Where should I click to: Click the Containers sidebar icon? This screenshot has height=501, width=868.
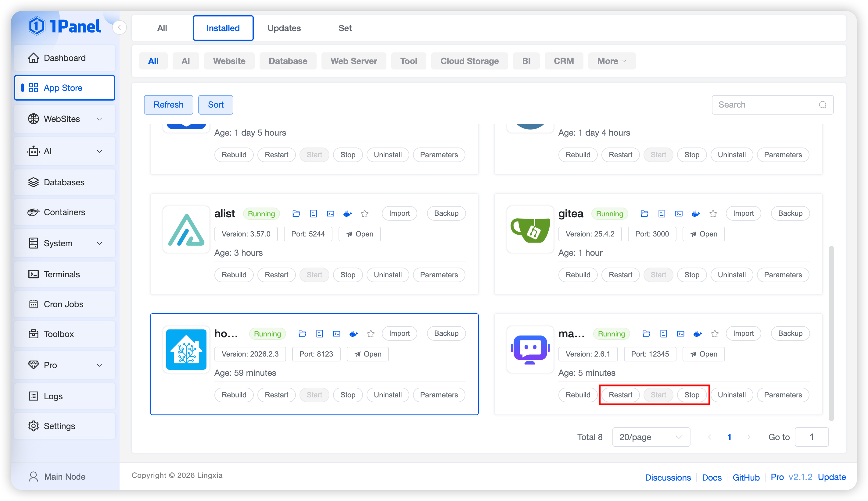(34, 212)
